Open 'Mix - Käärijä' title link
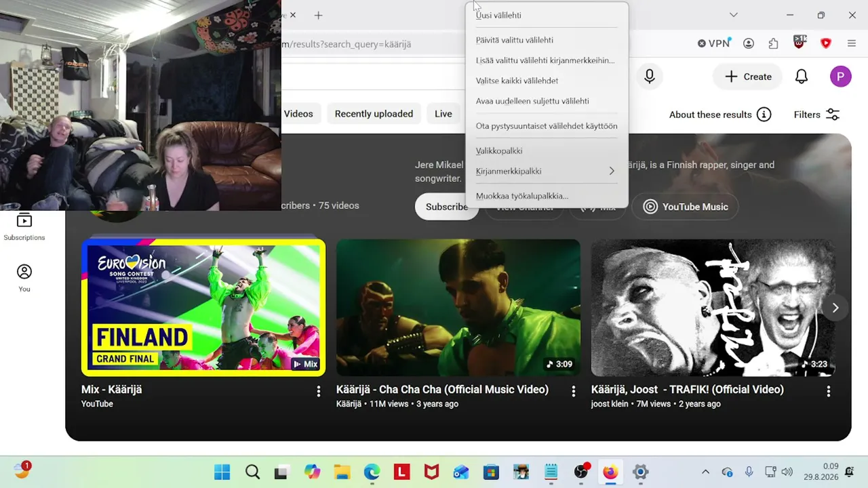This screenshot has width=868, height=488. click(111, 390)
